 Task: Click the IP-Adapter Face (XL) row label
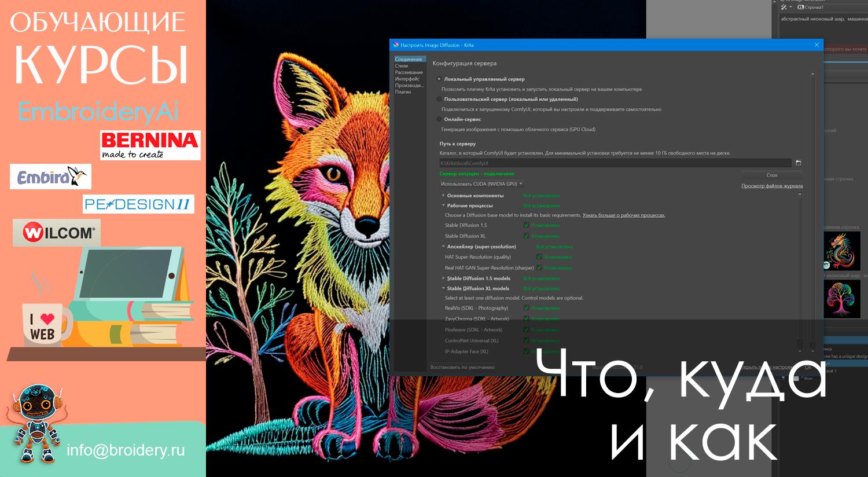click(x=466, y=351)
